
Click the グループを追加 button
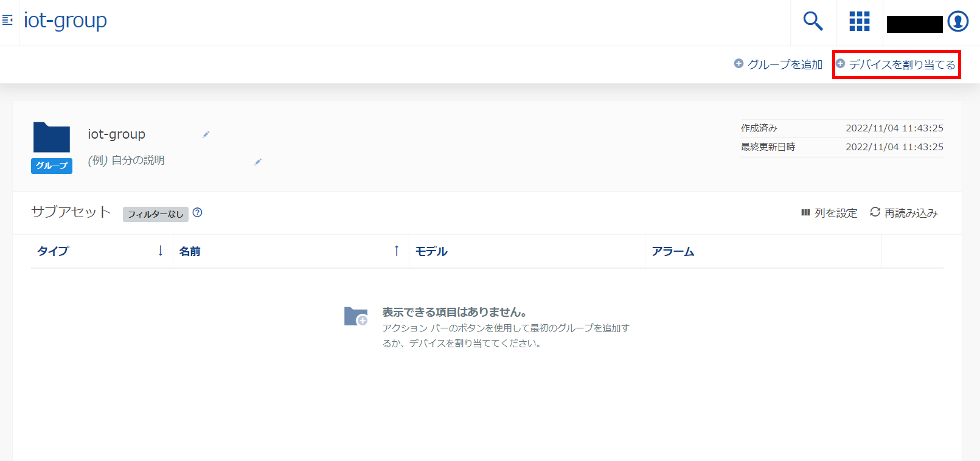(778, 64)
